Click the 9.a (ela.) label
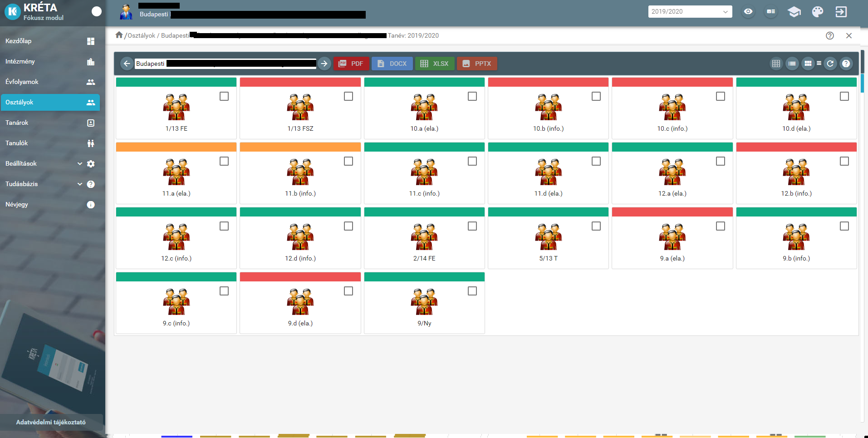 click(x=672, y=258)
